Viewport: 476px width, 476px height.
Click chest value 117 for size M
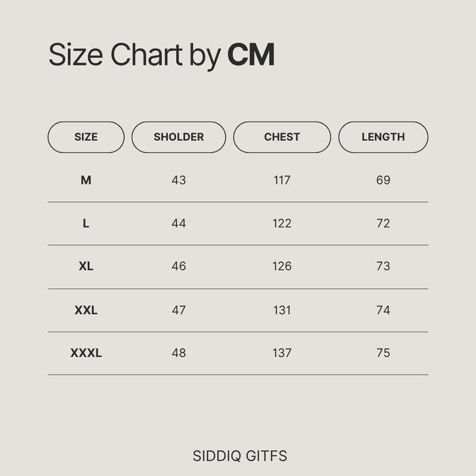pos(282,180)
